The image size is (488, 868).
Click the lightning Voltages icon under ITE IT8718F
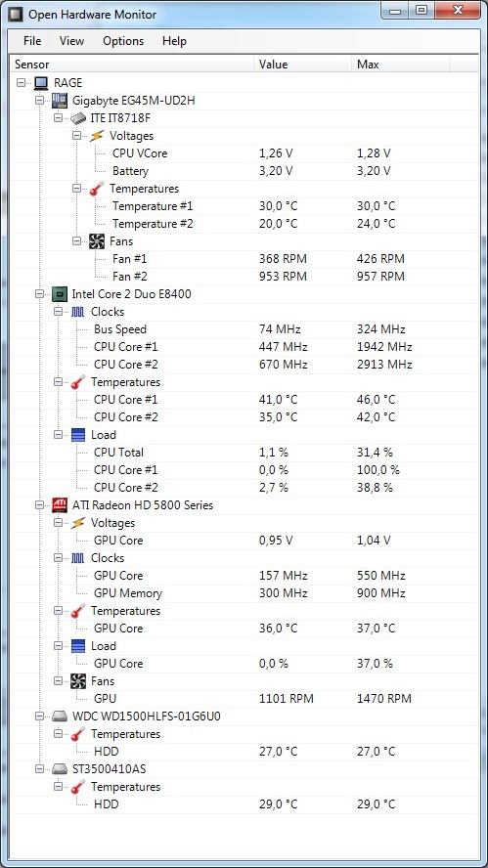pyautogui.click(x=97, y=136)
